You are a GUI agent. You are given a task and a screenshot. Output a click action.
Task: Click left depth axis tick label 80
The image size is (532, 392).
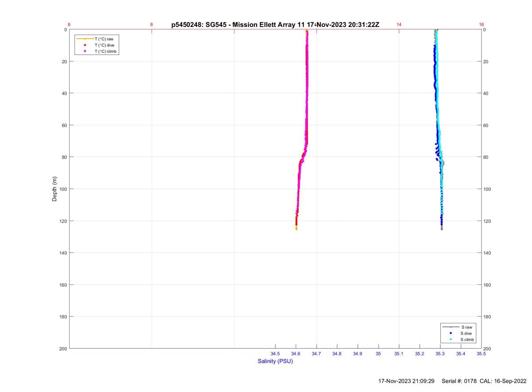coord(64,157)
